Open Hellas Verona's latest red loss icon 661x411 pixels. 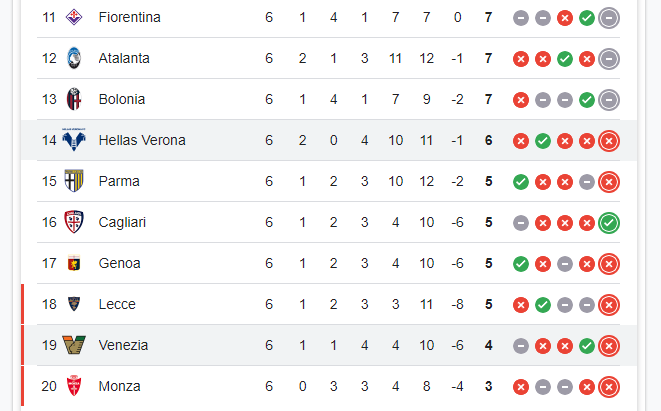pos(609,141)
